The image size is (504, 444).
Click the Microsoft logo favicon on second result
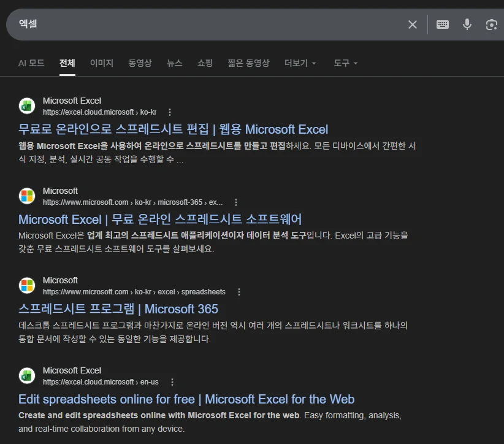coord(26,196)
